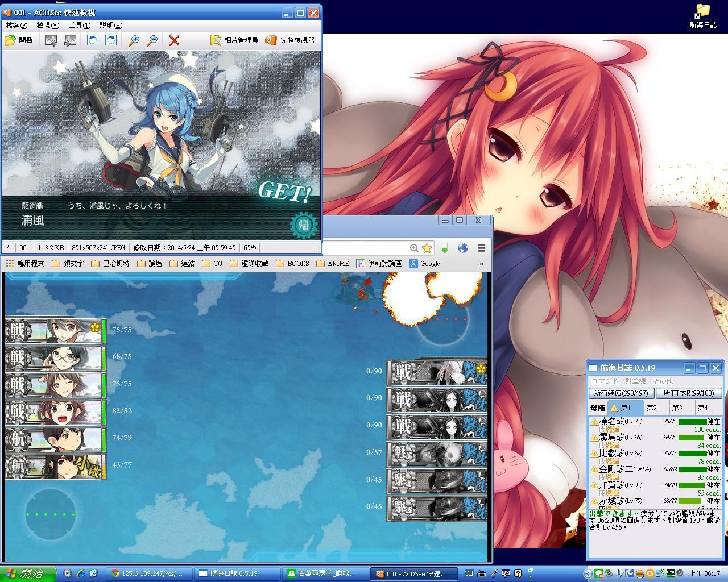Open 工具 menu in ACDSee
Viewport: 728px width, 582px height.
[x=79, y=26]
